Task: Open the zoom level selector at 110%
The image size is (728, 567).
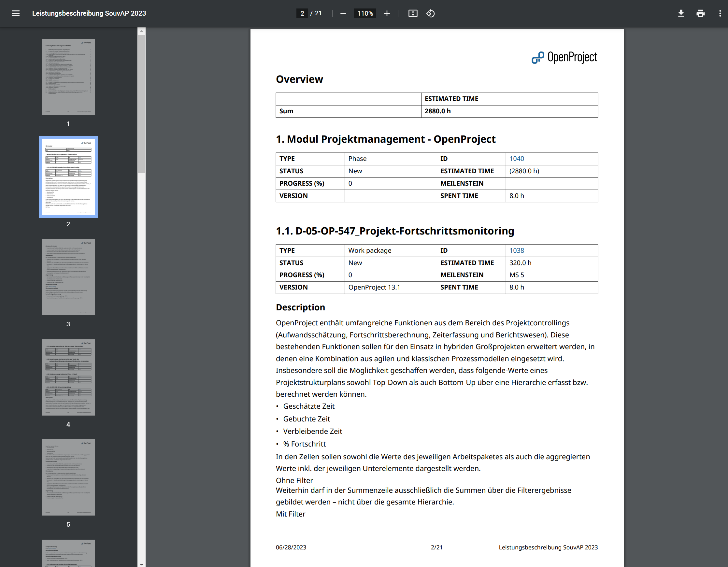Action: click(365, 13)
